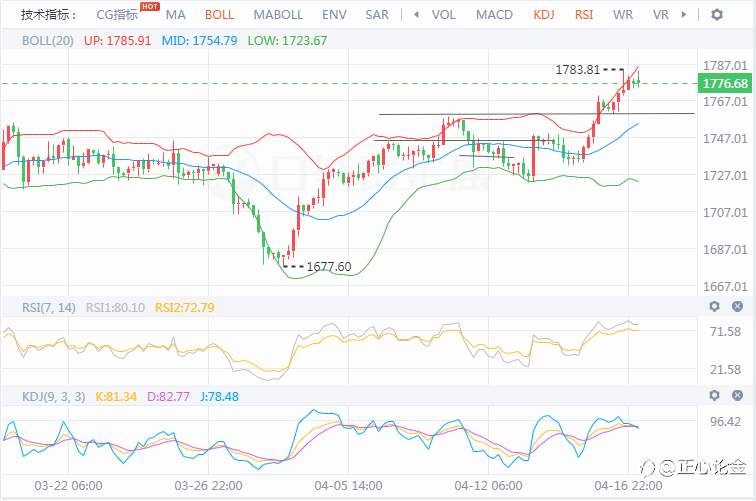Click the UP: 1785.91 value
The height and width of the screenshot is (501, 756).
point(118,41)
